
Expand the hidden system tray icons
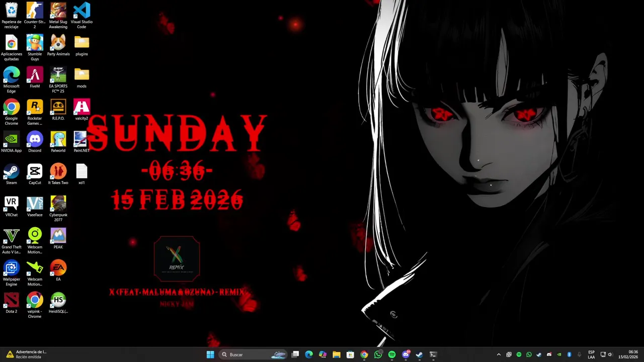tap(499, 354)
